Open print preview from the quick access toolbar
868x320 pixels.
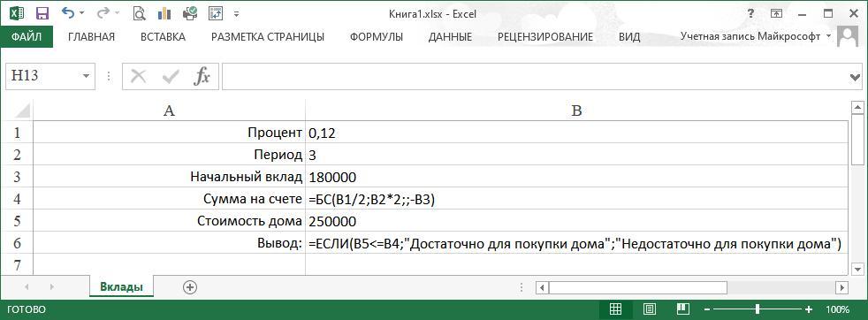point(140,12)
